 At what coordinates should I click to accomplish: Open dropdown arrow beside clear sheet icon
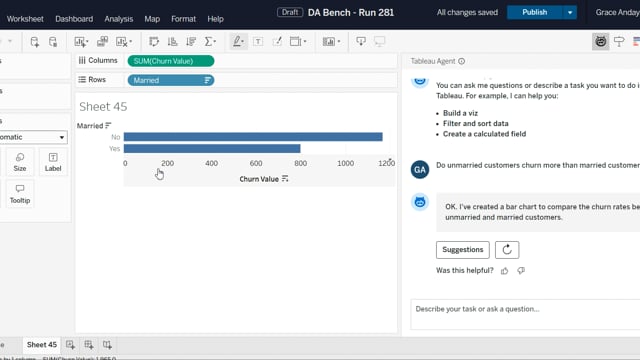(x=130, y=42)
